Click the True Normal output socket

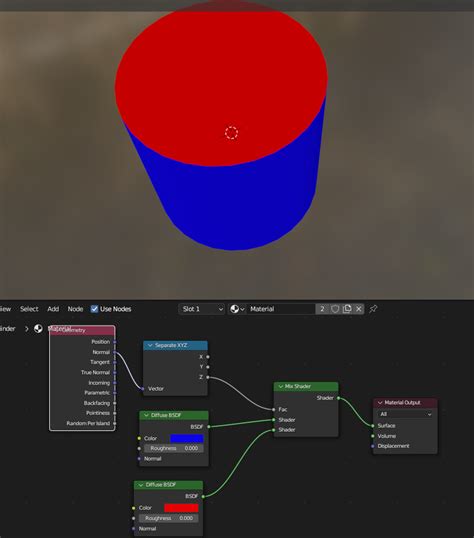[115, 372]
